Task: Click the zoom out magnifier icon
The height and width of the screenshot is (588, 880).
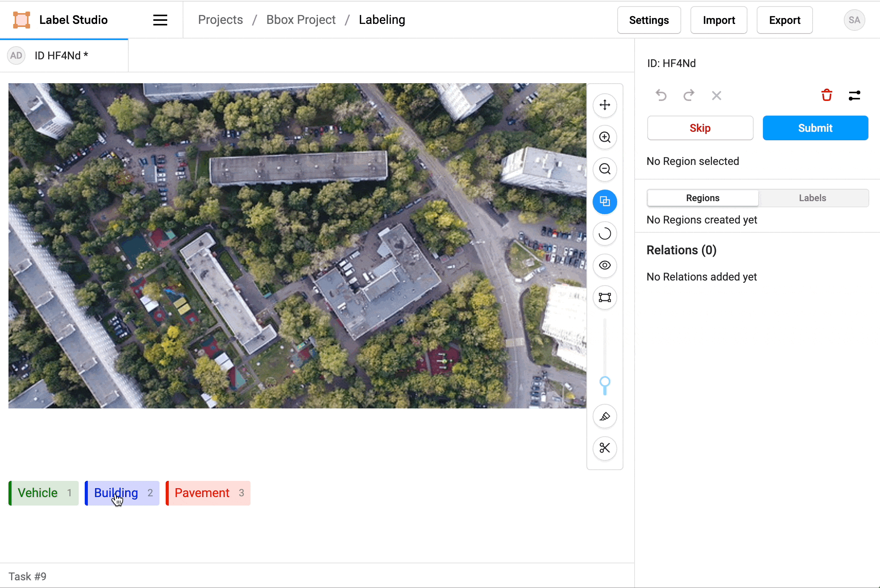Action: point(605,169)
